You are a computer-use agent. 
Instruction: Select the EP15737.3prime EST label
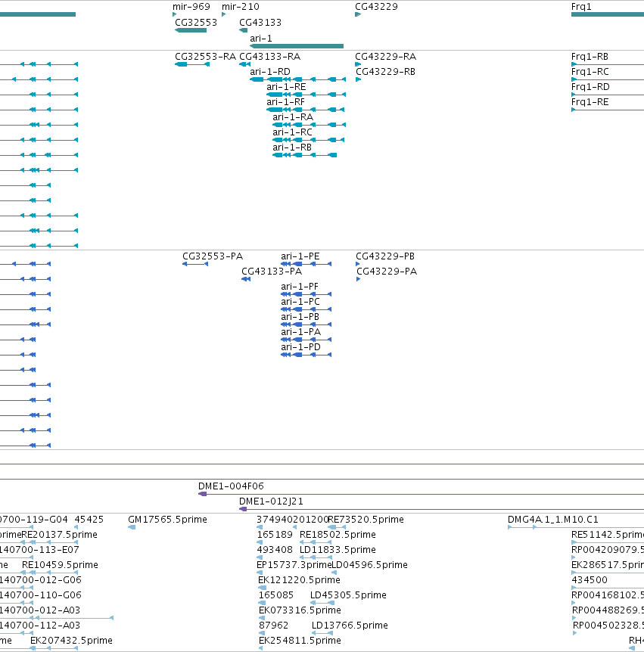click(294, 565)
